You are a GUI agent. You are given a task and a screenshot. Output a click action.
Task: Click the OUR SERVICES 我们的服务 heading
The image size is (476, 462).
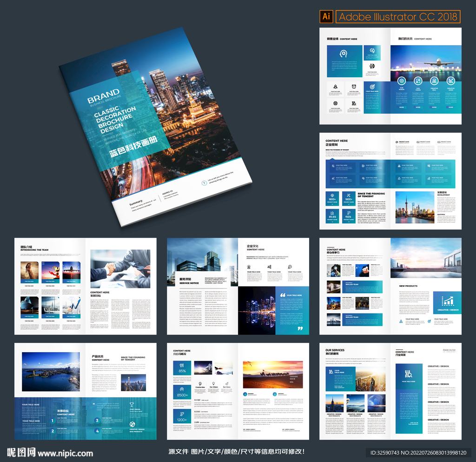[335, 352]
